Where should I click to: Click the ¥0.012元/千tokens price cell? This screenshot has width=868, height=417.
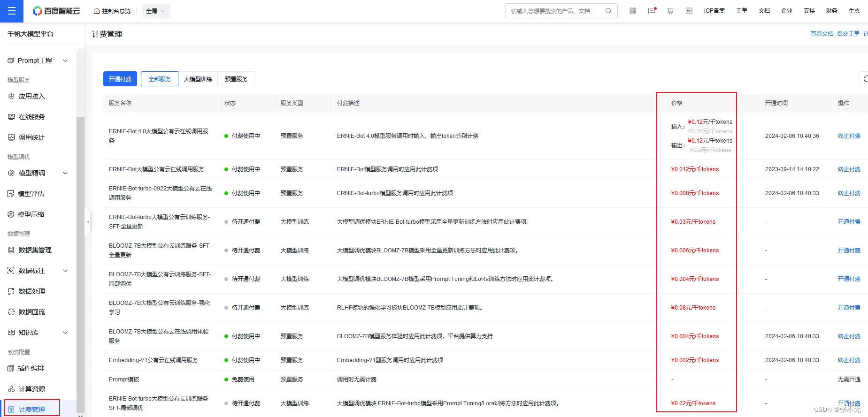695,169
